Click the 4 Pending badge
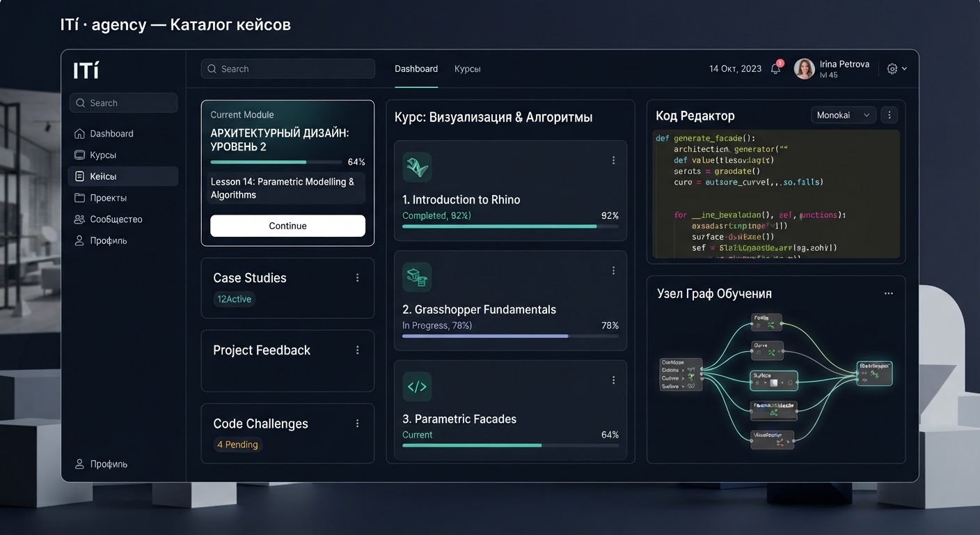 point(237,444)
